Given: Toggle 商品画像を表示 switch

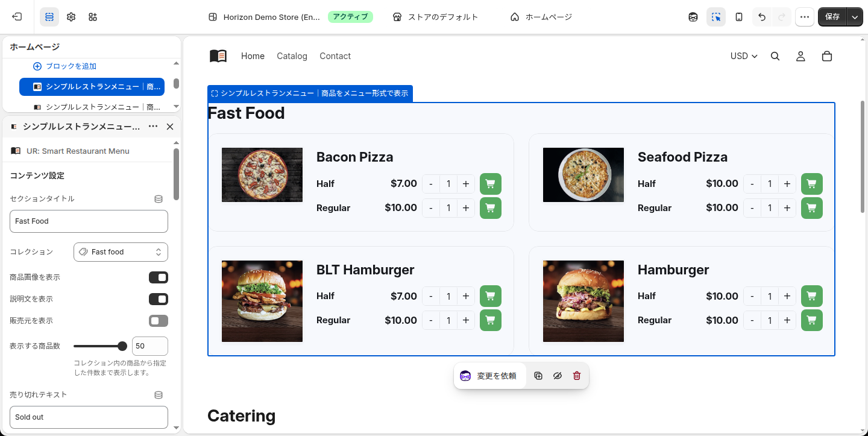Looking at the screenshot, I should [x=159, y=277].
